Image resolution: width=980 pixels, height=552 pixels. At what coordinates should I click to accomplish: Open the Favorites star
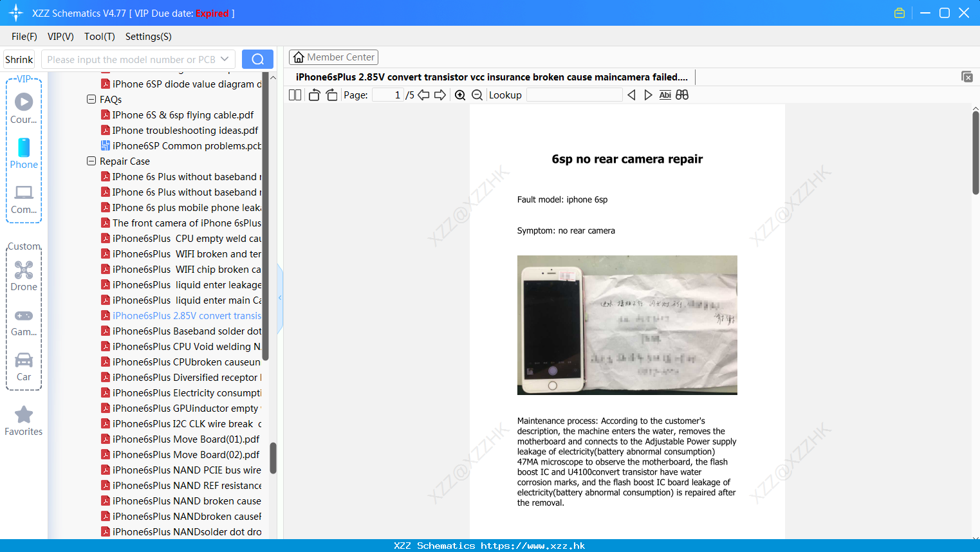tap(24, 421)
